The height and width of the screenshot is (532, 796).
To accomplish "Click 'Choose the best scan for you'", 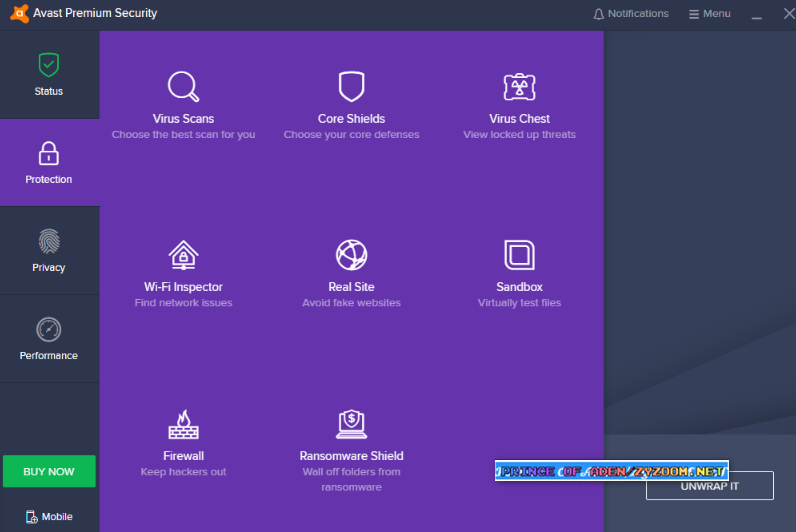I will [x=183, y=135].
